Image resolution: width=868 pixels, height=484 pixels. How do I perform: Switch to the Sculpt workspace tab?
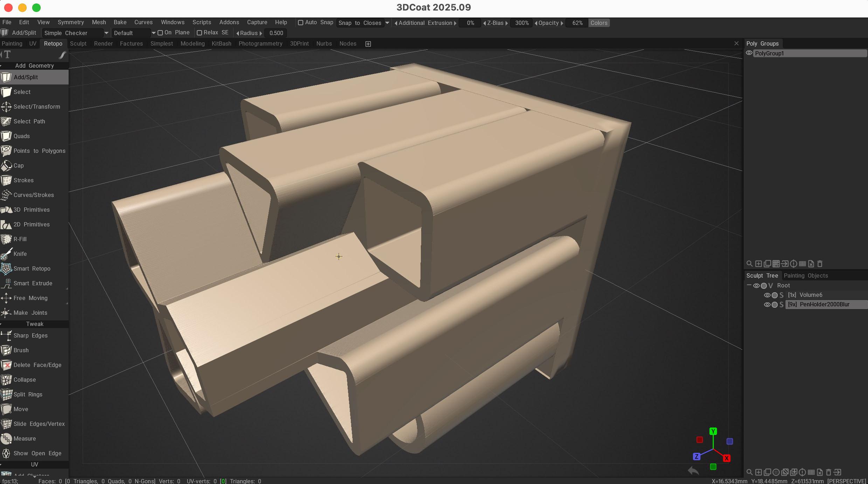pyautogui.click(x=78, y=43)
